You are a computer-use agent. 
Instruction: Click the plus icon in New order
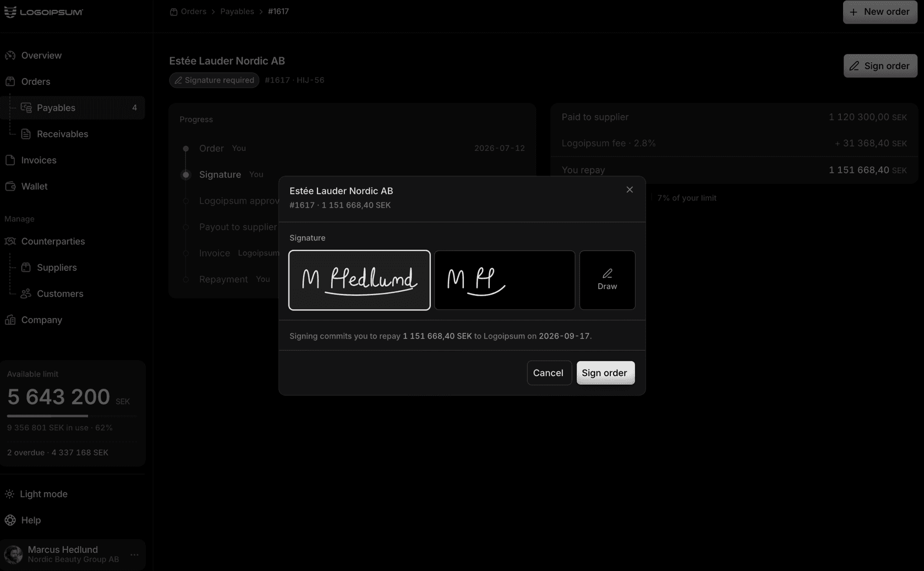click(854, 12)
